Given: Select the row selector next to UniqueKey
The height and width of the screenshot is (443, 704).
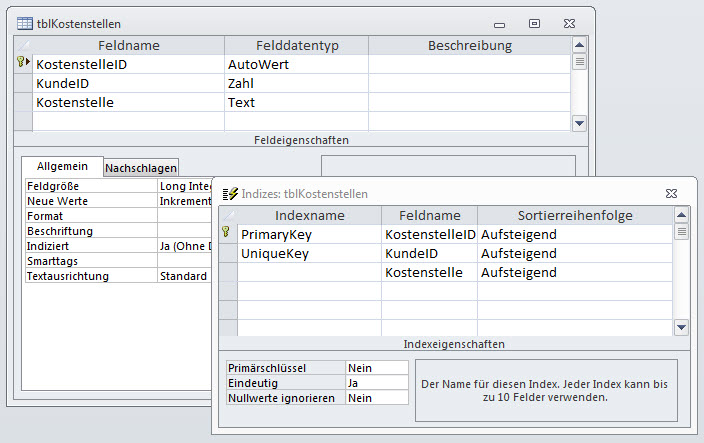Looking at the screenshot, I should pos(227,254).
